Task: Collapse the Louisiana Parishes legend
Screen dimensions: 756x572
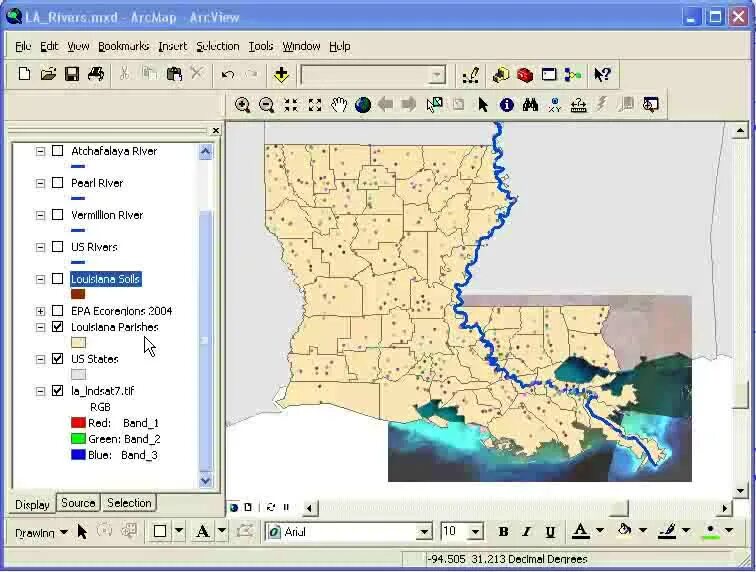Action: pos(40,327)
